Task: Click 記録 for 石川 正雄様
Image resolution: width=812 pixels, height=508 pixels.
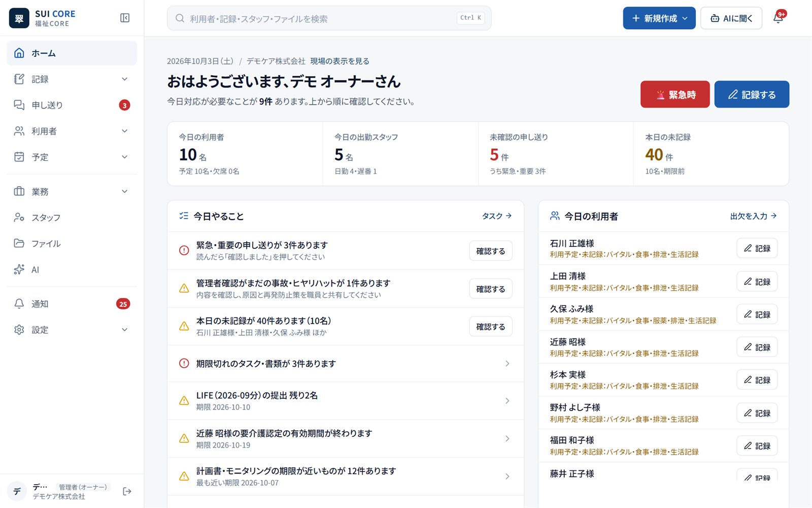Action: (757, 248)
